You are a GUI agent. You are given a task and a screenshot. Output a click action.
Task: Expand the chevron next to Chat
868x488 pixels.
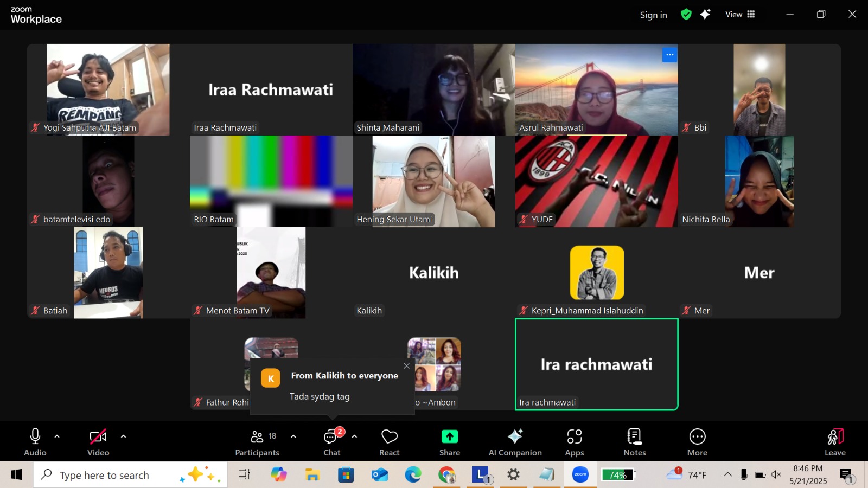[x=354, y=436]
